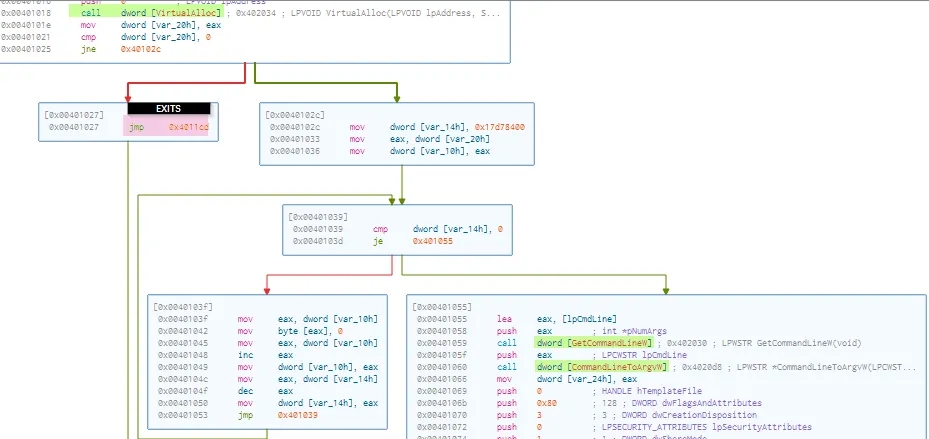
Task: Select the [0x00401027] block header
Action: coord(74,115)
